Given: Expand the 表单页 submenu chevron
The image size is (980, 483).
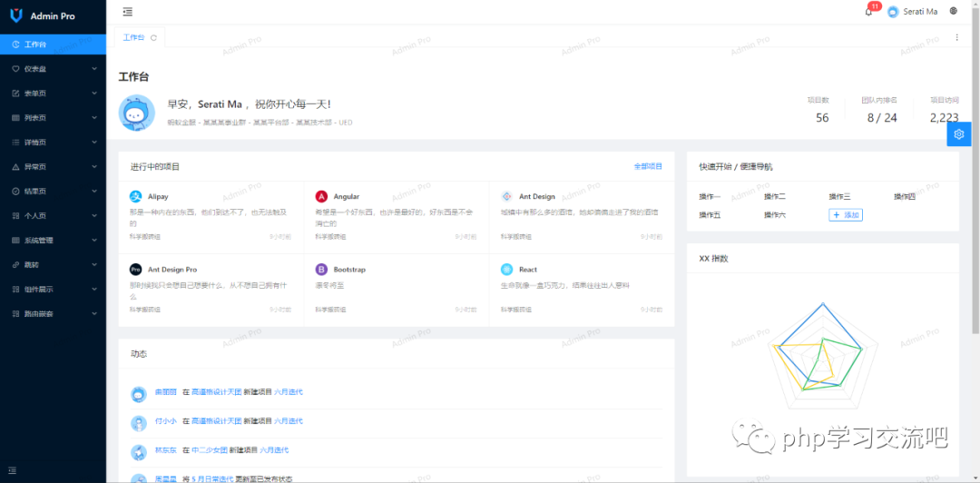Looking at the screenshot, I should coord(94,94).
